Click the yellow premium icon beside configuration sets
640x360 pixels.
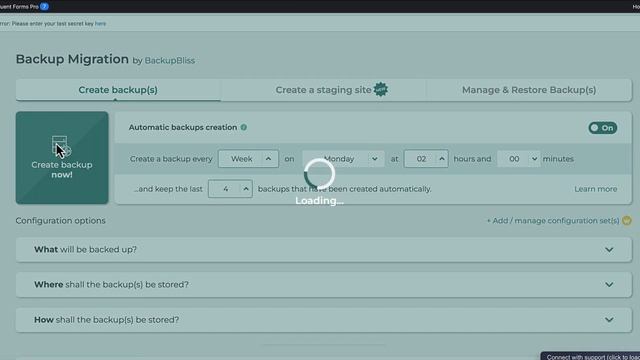(627, 221)
